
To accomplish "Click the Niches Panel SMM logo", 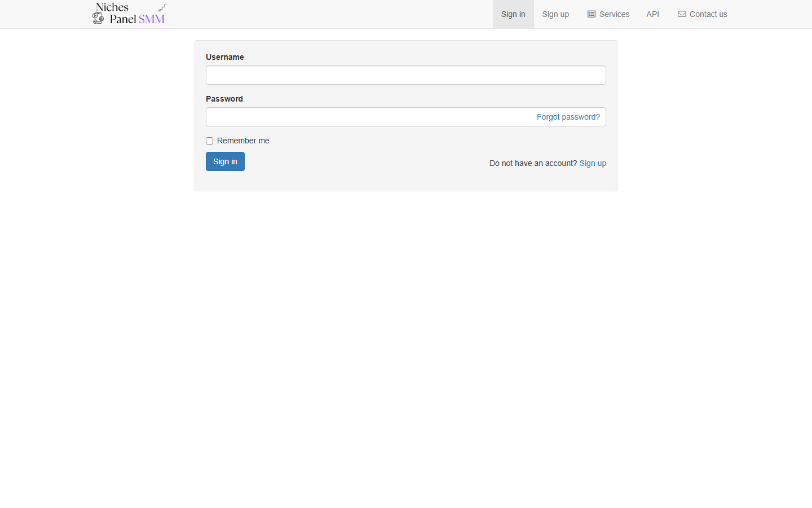I will tap(129, 14).
